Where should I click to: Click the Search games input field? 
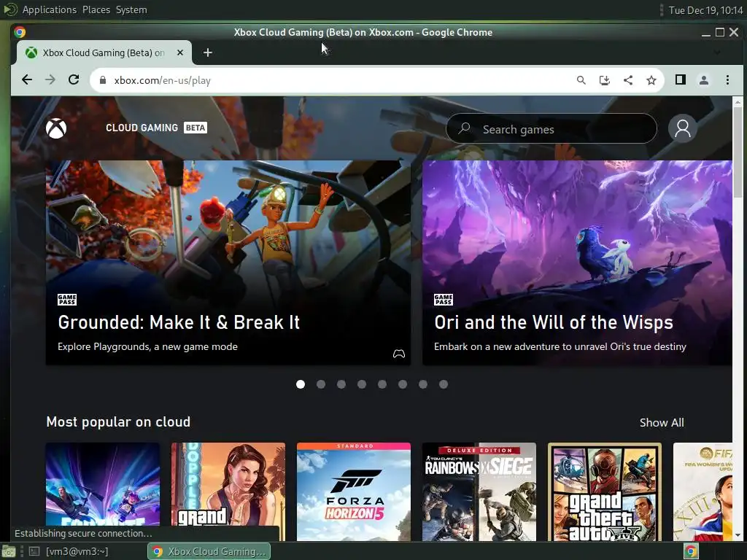pyautogui.click(x=551, y=128)
